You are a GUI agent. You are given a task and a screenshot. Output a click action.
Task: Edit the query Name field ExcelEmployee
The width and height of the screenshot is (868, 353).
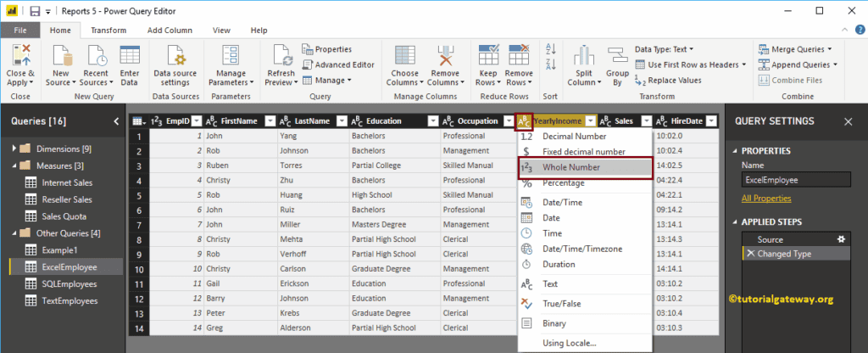(x=796, y=180)
